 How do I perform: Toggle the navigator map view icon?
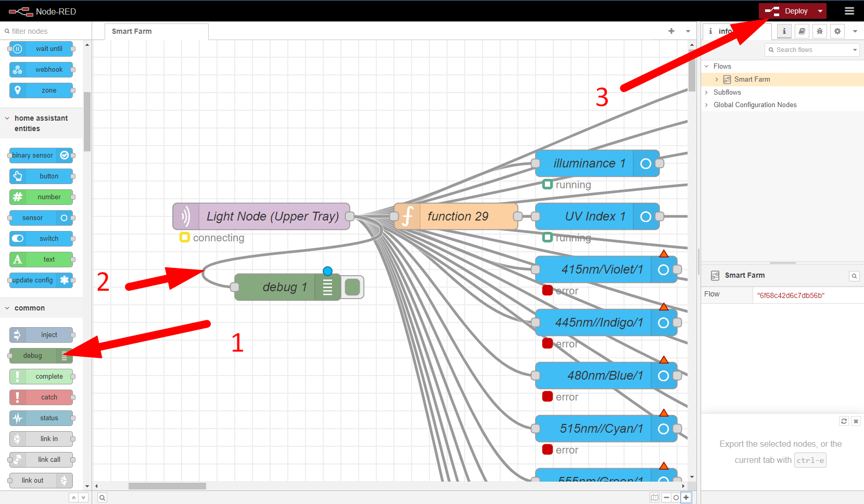[x=654, y=498]
